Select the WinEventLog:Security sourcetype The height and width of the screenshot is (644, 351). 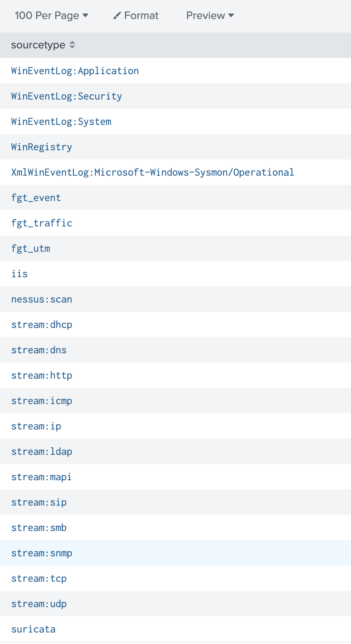66,96
